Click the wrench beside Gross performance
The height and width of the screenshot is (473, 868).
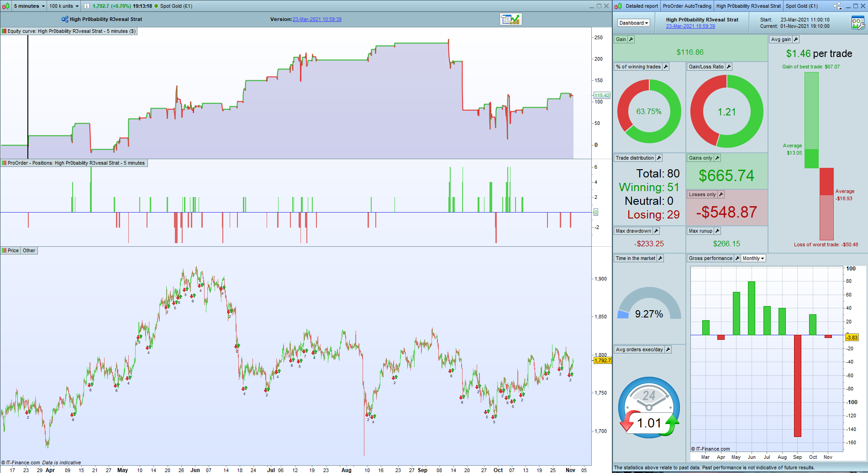tap(737, 258)
